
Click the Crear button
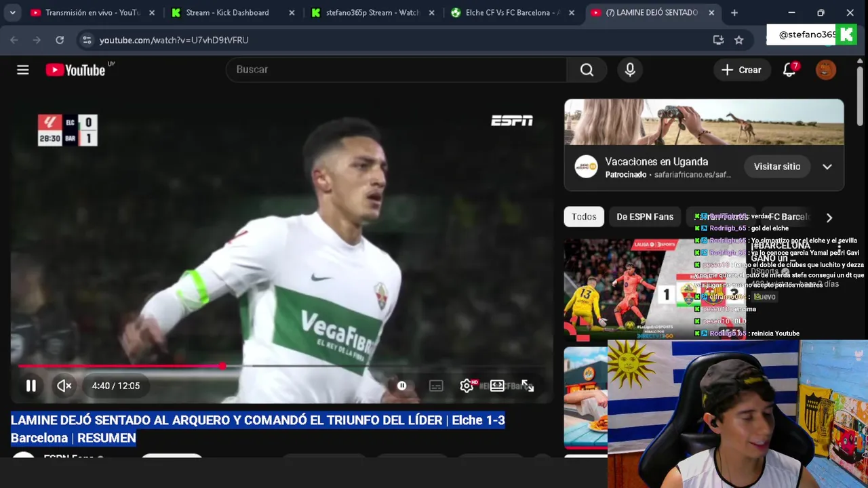(x=741, y=70)
